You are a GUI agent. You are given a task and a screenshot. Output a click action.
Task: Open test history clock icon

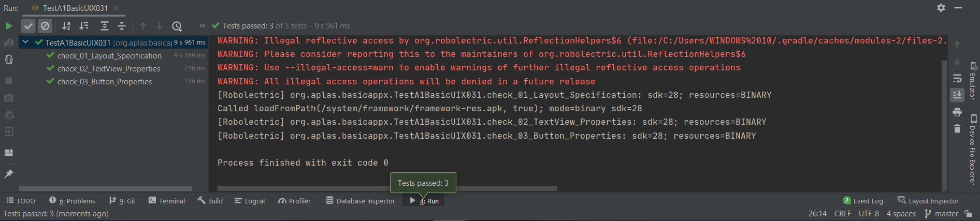tap(177, 26)
